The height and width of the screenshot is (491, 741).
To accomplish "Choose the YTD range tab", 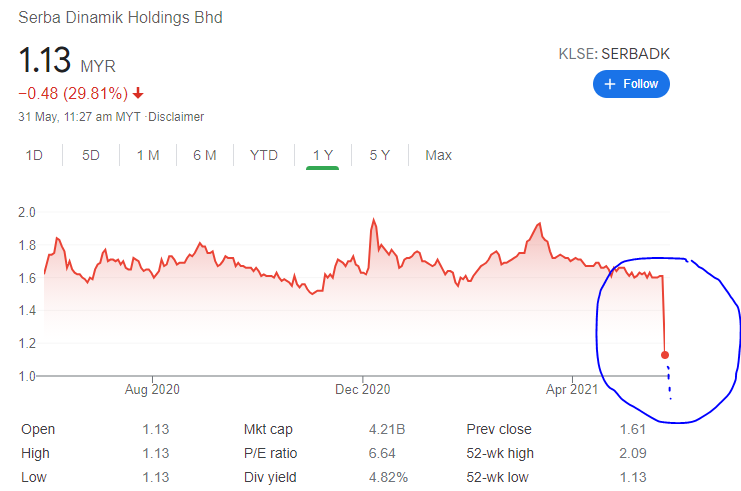I will [264, 155].
